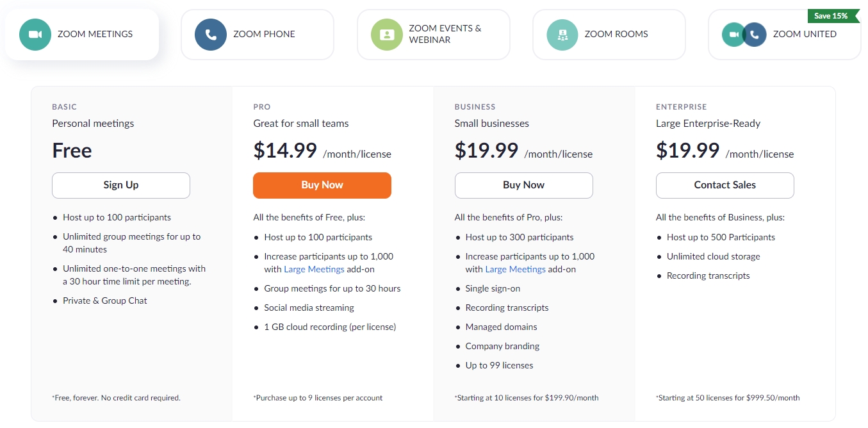868x428 pixels.
Task: Switch to the ZOOM PHONE tab
Action: tap(264, 35)
